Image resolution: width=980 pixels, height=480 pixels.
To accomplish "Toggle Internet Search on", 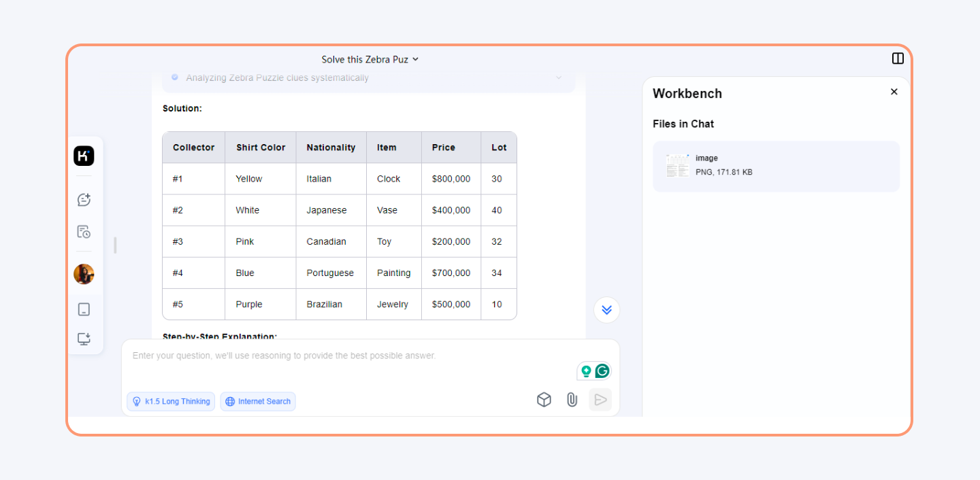I will click(x=258, y=401).
